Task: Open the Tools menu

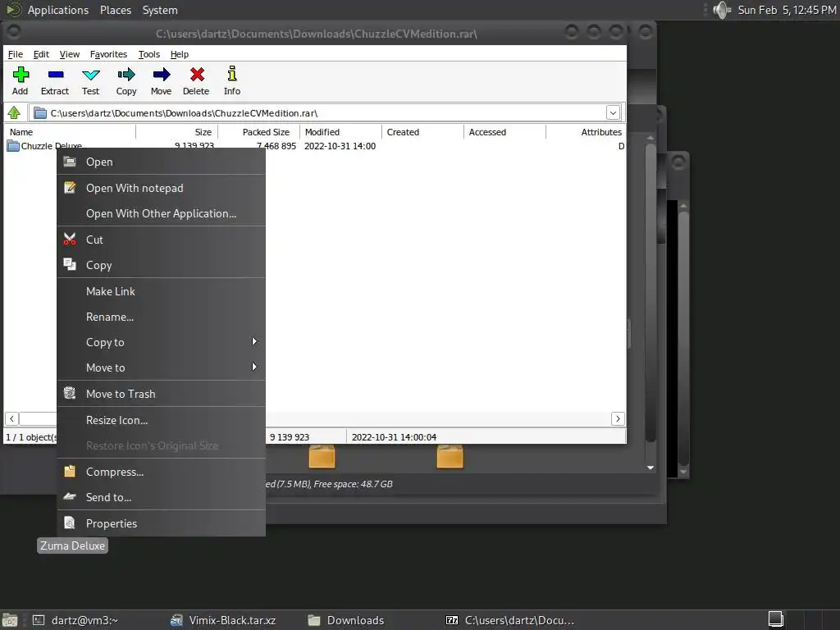Action: [x=149, y=54]
